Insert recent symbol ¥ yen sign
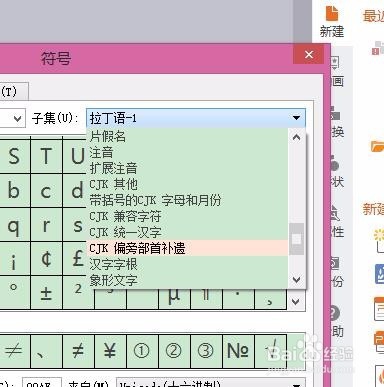 click(110, 351)
